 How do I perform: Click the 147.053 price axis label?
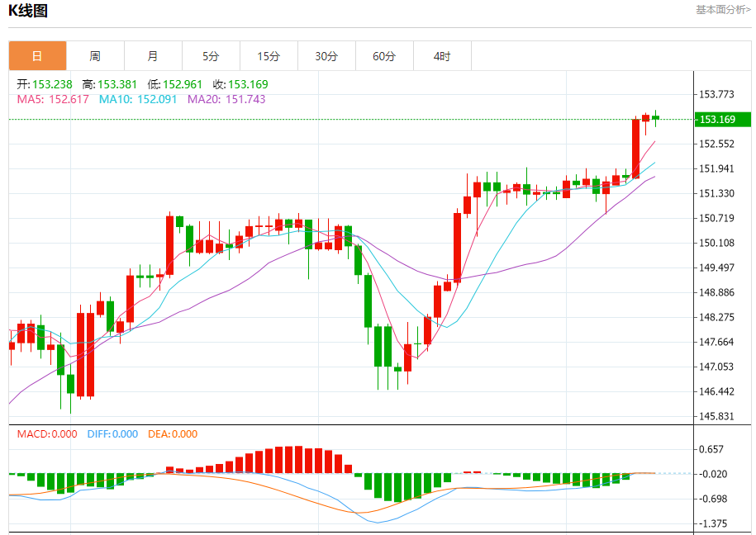(x=716, y=367)
